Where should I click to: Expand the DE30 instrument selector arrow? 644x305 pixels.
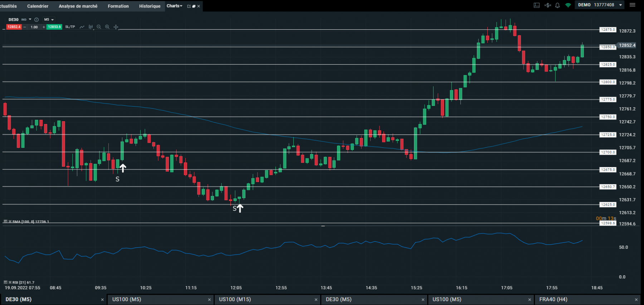coord(30,20)
